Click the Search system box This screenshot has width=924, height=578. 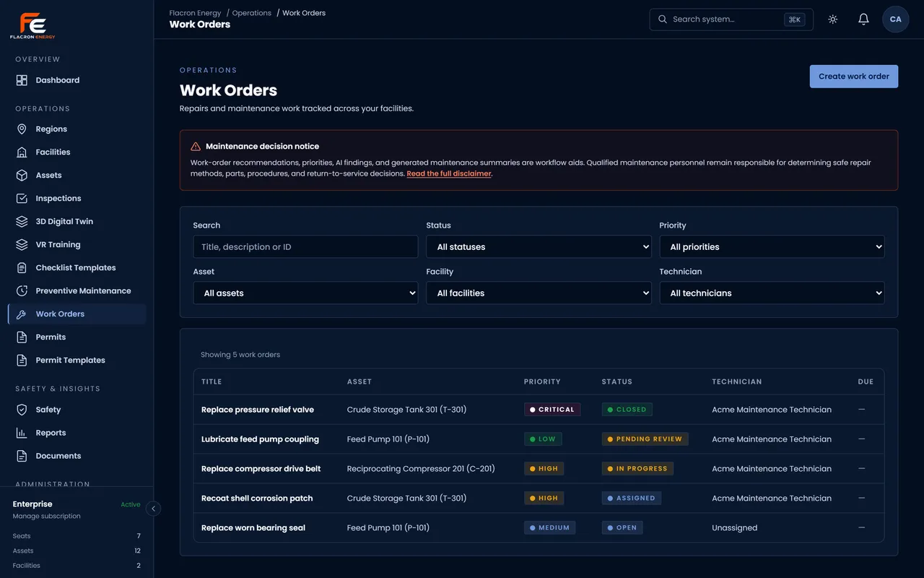click(731, 20)
